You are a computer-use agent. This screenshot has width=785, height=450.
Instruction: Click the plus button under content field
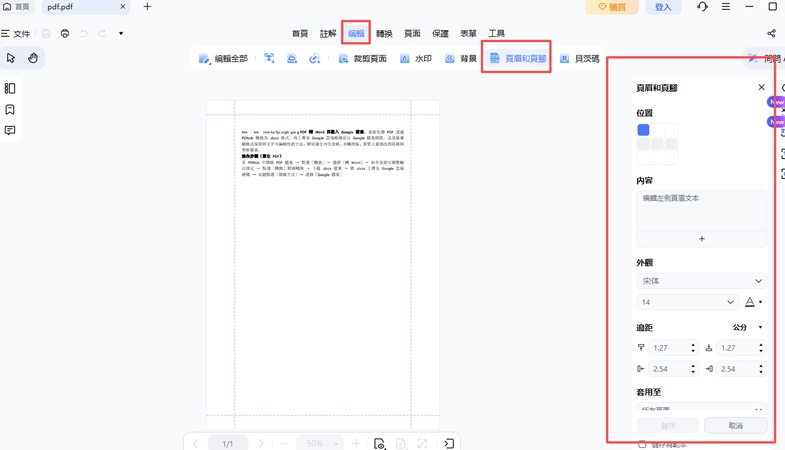coord(701,239)
